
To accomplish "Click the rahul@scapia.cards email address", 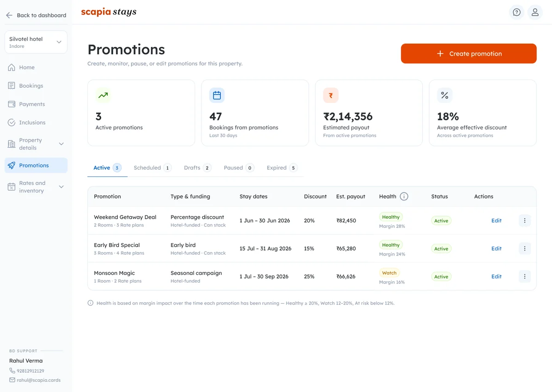I will 40,380.
